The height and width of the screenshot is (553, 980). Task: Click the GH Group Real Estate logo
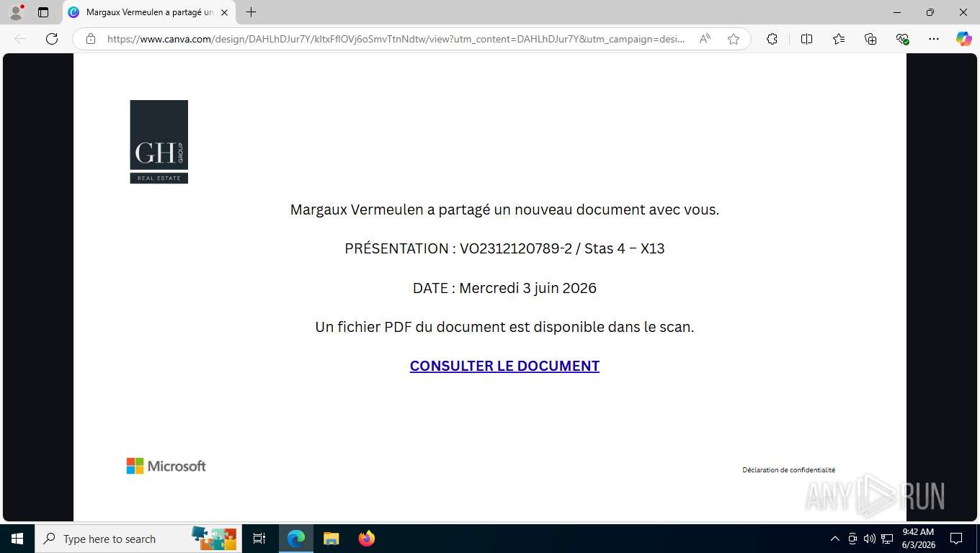point(159,142)
